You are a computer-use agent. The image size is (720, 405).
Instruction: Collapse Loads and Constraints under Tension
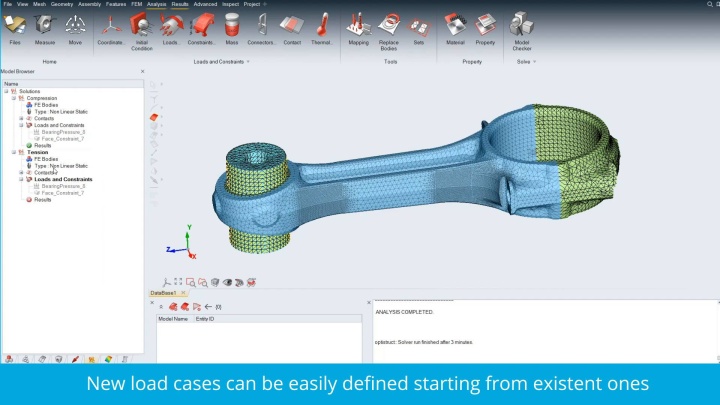(x=21, y=179)
